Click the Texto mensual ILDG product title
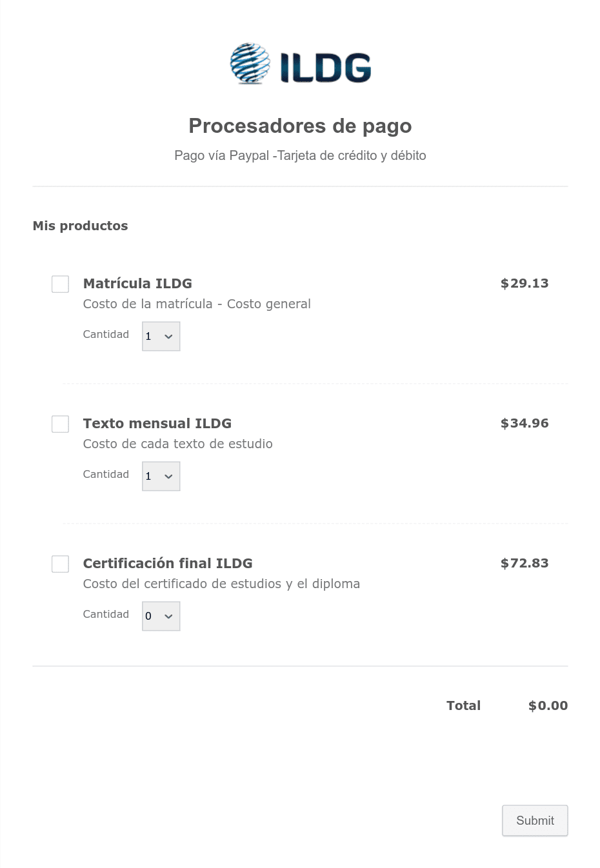The height and width of the screenshot is (868, 600). point(157,423)
